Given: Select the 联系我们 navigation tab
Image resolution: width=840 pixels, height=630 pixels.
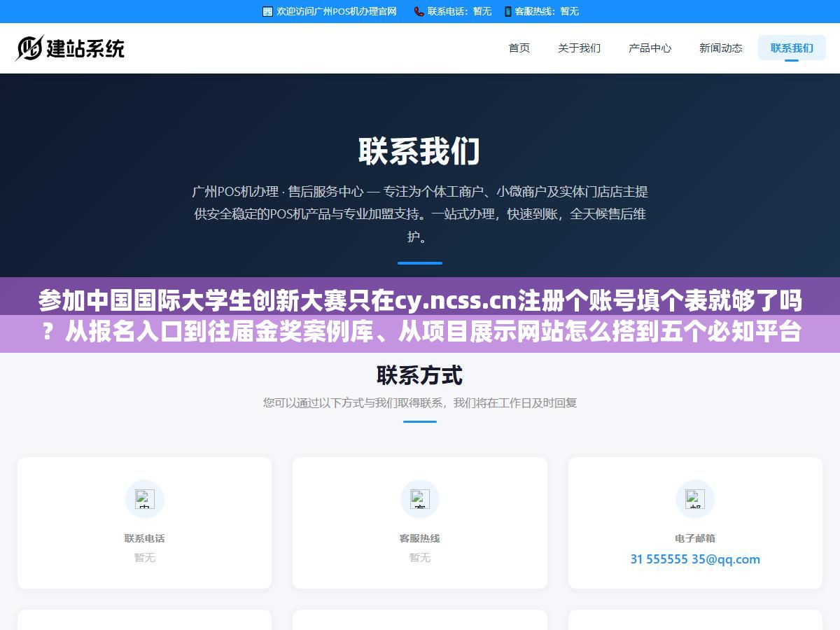Looking at the screenshot, I should tap(792, 48).
